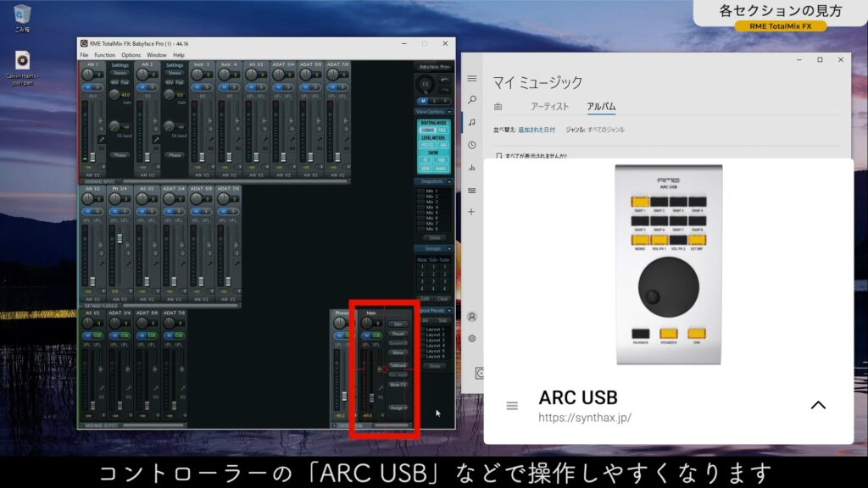Click the hamburger icon on ARC USB card

pos(512,406)
